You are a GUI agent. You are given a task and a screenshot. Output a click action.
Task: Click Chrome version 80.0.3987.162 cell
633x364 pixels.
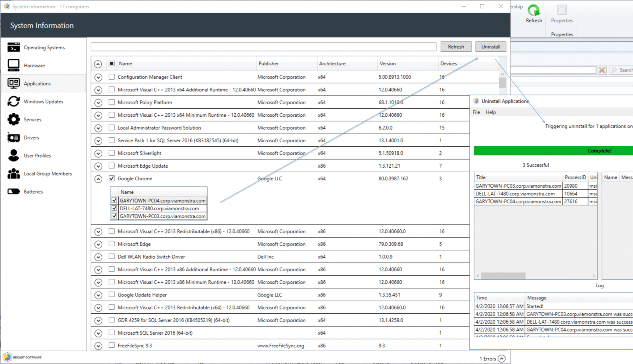(393, 178)
